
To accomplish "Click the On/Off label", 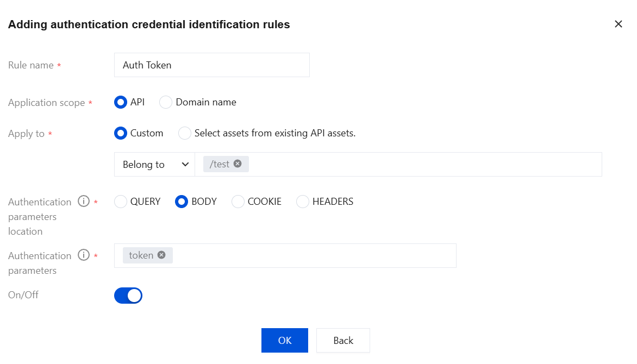I will 23,294.
